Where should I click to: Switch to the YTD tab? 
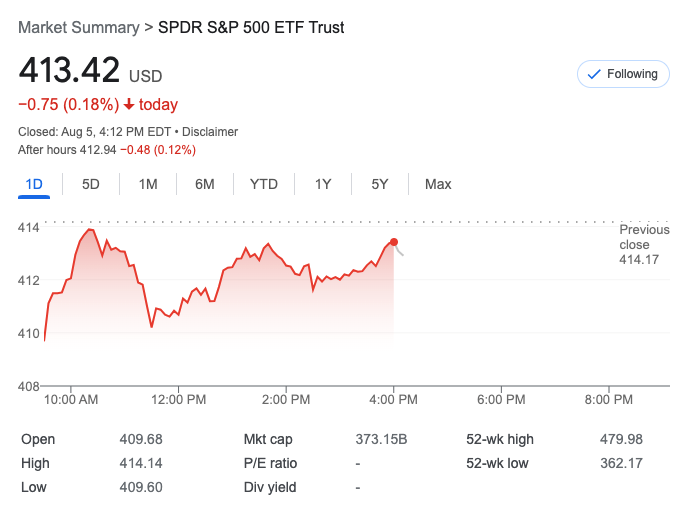[264, 184]
